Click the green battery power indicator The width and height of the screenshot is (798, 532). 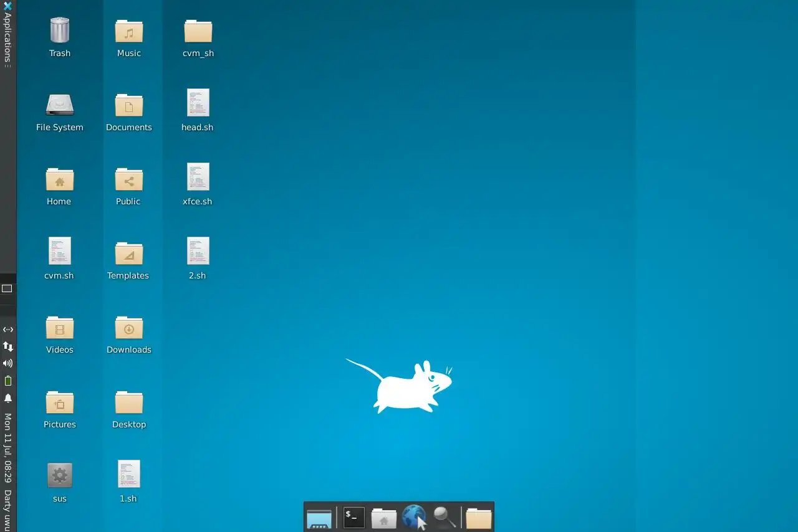coord(8,381)
